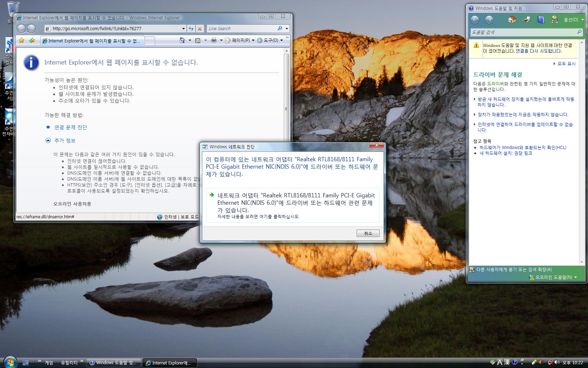Image resolution: width=588 pixels, height=368 pixels.
Task: Click the IE forward navigation button
Action: tap(31, 29)
